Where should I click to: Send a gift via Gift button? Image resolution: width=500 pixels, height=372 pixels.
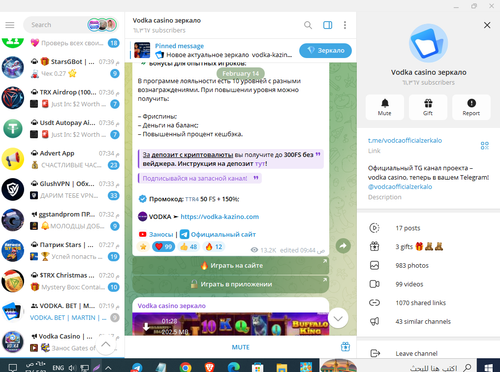point(428,107)
